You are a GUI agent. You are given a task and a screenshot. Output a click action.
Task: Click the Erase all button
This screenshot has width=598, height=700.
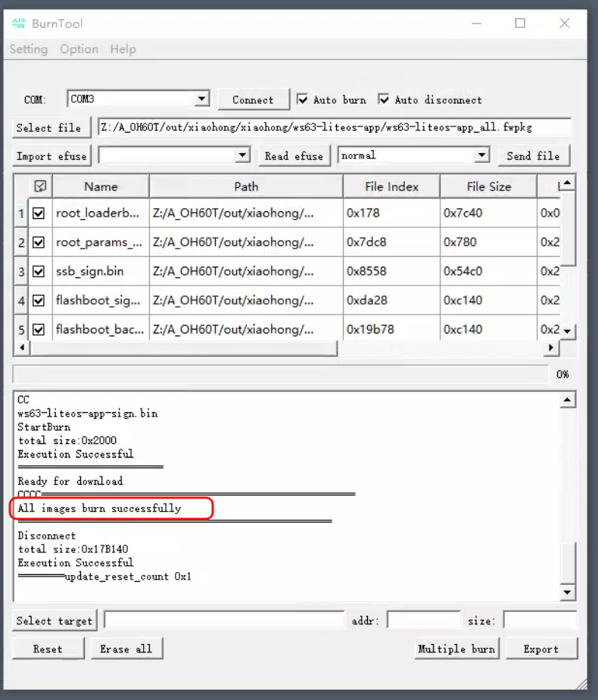126,649
